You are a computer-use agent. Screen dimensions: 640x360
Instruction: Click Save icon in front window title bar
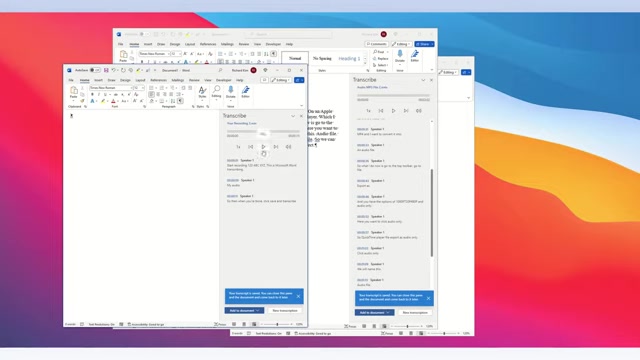106,70
